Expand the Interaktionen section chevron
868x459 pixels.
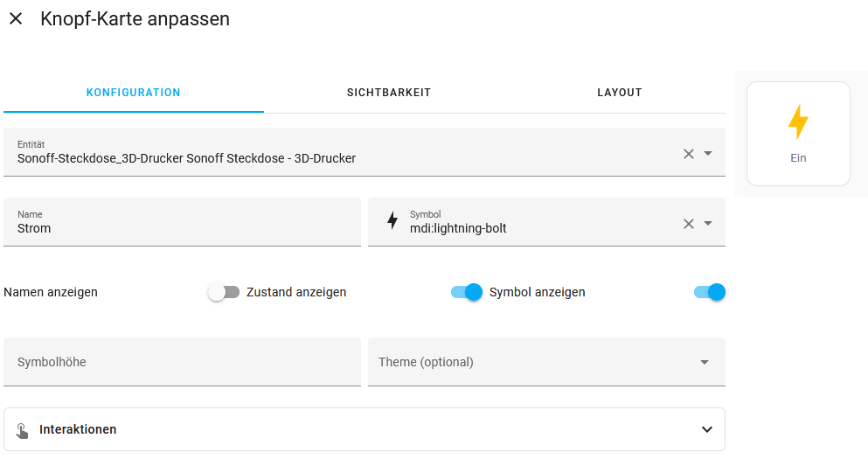(x=707, y=429)
